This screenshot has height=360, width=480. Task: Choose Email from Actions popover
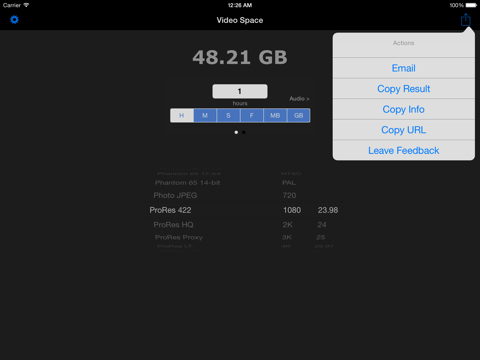403,68
